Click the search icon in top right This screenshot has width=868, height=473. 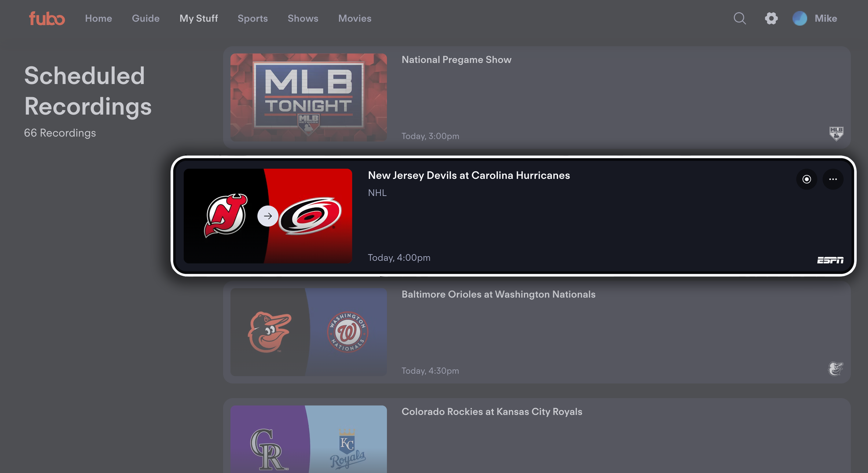741,18
